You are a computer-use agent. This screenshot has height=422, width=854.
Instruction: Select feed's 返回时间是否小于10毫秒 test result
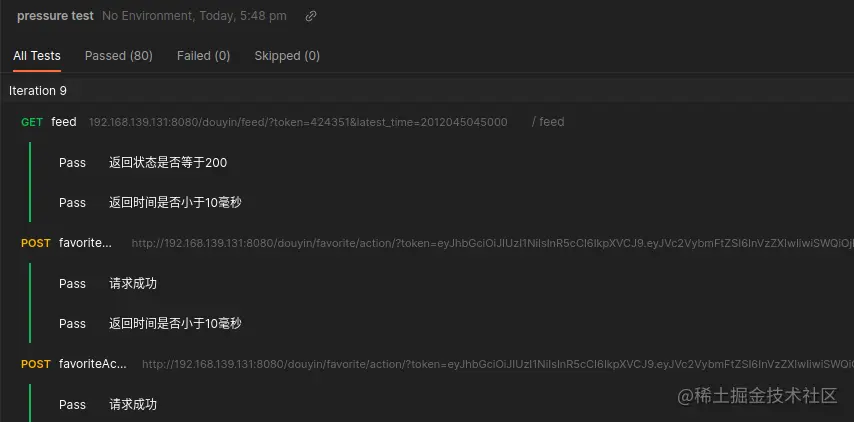pos(175,203)
